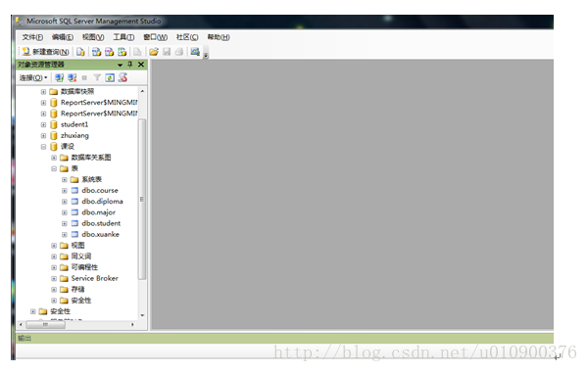Click the 输出 output panel header
Screen dimensions: 588x372
[x=284, y=339]
